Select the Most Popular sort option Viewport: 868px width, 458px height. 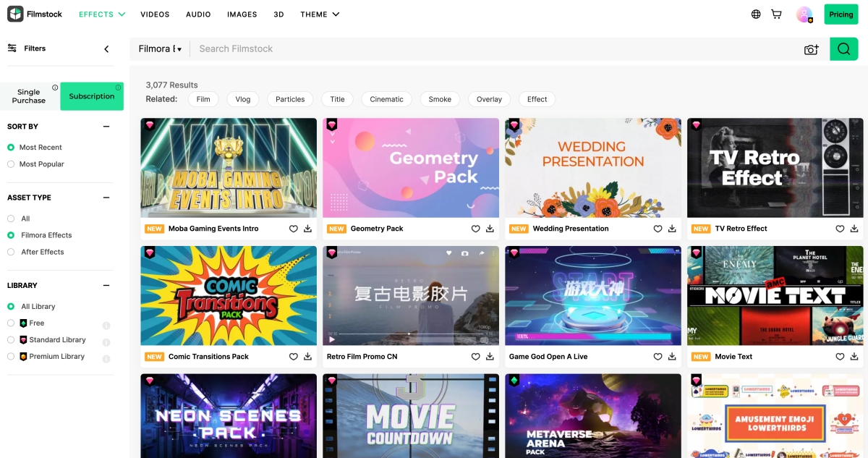11,164
